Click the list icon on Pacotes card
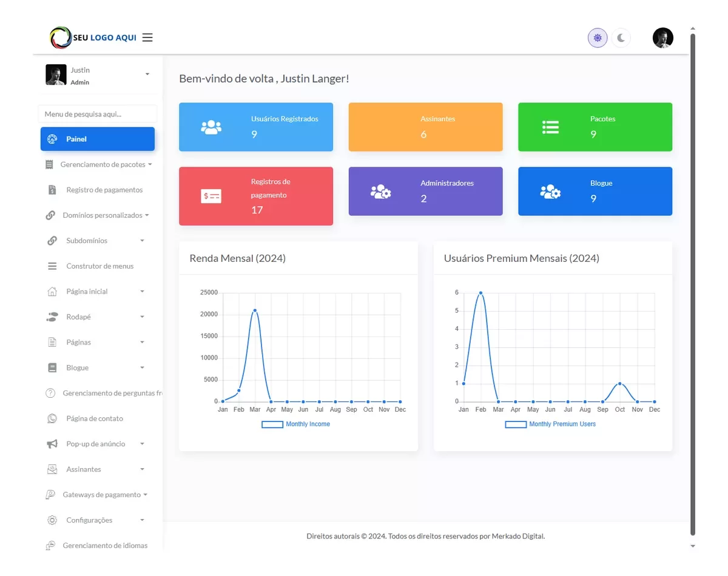This screenshot has width=728, height=576. click(x=550, y=127)
